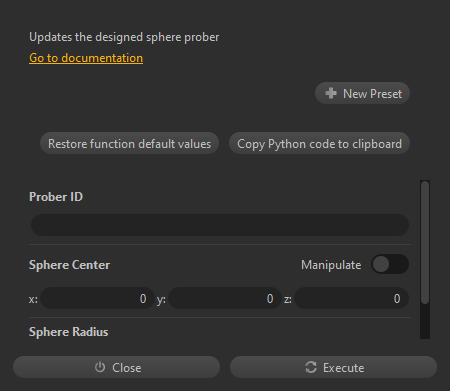Click the Sphere Center y value field
This screenshot has height=391, width=450.
(225, 298)
